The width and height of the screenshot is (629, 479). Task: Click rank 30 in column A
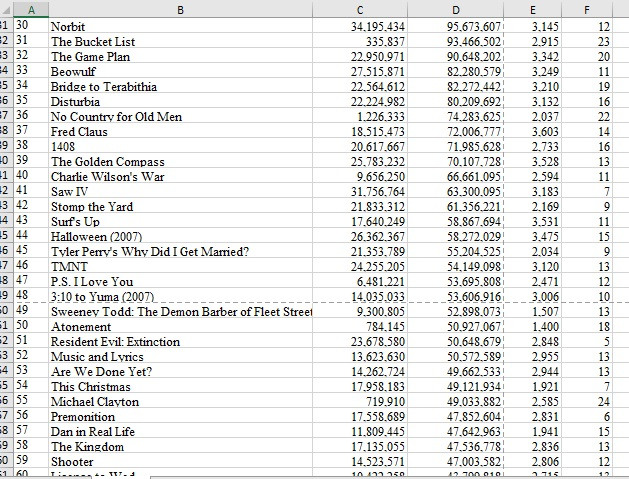(x=31, y=25)
